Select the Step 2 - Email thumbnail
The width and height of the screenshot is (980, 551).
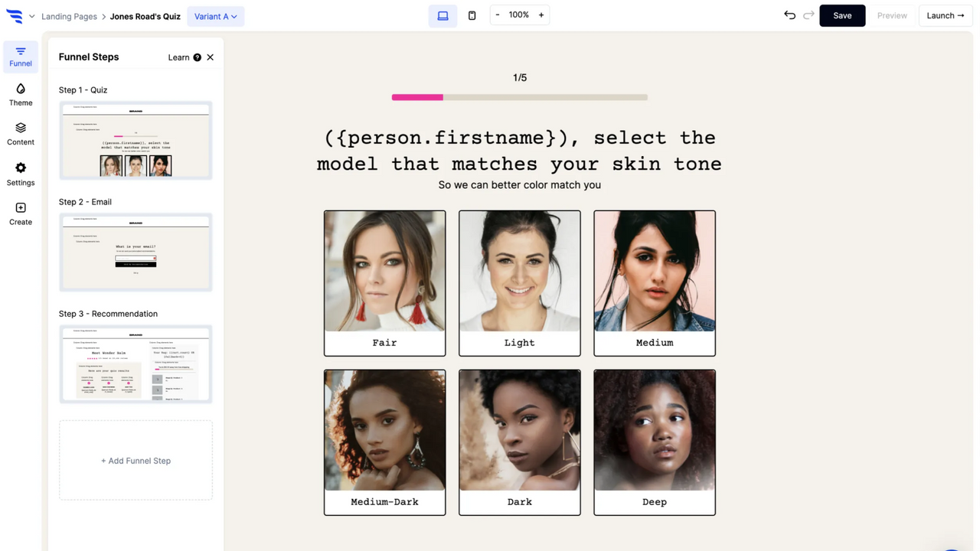(136, 253)
